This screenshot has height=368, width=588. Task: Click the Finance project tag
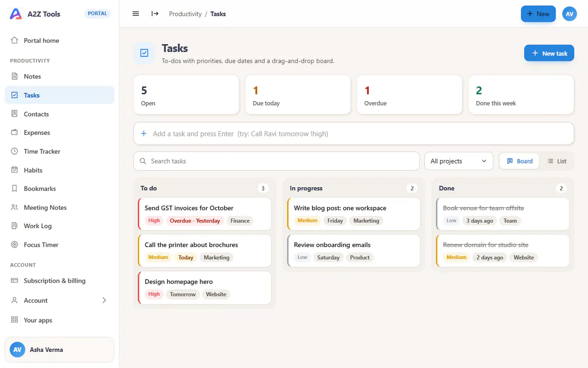tap(240, 221)
